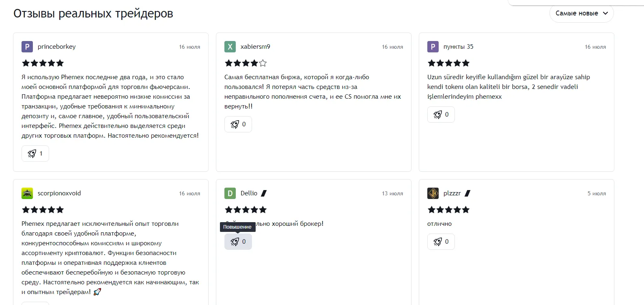Open the 'Самые новые' sort dropdown
The width and height of the screenshot is (644, 305).
(x=581, y=13)
